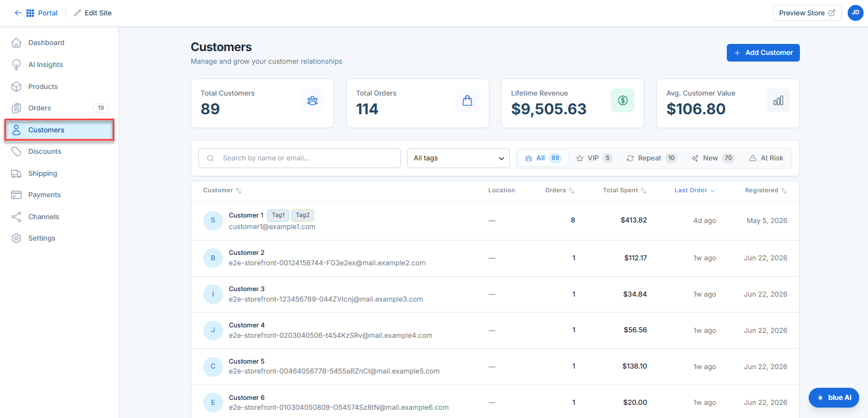The width and height of the screenshot is (868, 418).
Task: Click the 4d ago last order value
Action: (x=704, y=221)
